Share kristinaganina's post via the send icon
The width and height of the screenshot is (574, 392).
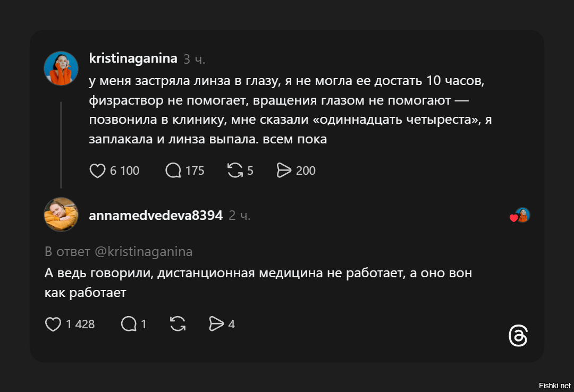pyautogui.click(x=283, y=171)
